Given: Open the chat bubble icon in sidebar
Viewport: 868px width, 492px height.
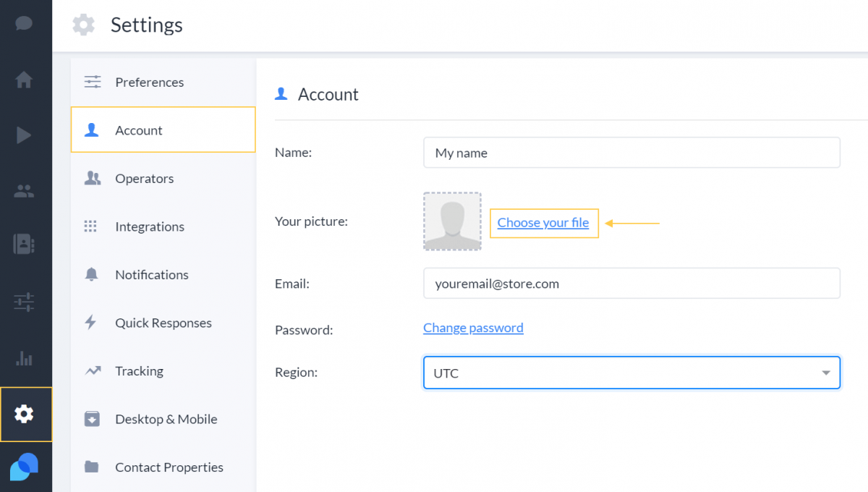Looking at the screenshot, I should [x=24, y=23].
